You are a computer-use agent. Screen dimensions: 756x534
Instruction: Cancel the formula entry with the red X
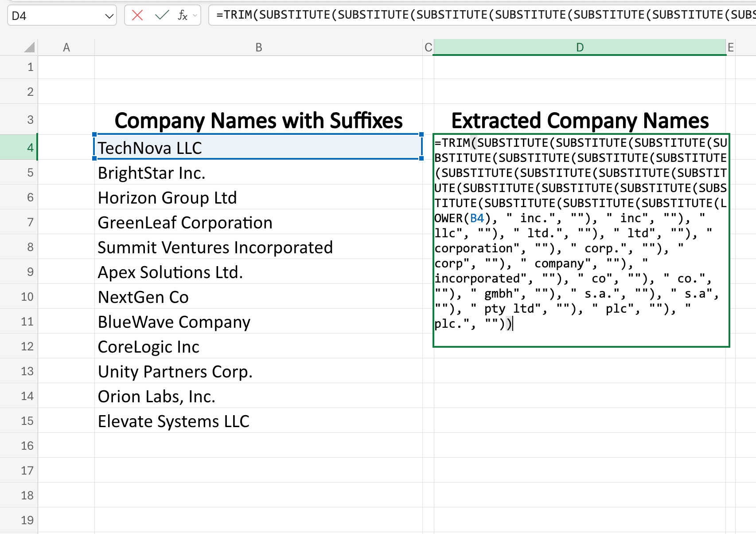[136, 15]
